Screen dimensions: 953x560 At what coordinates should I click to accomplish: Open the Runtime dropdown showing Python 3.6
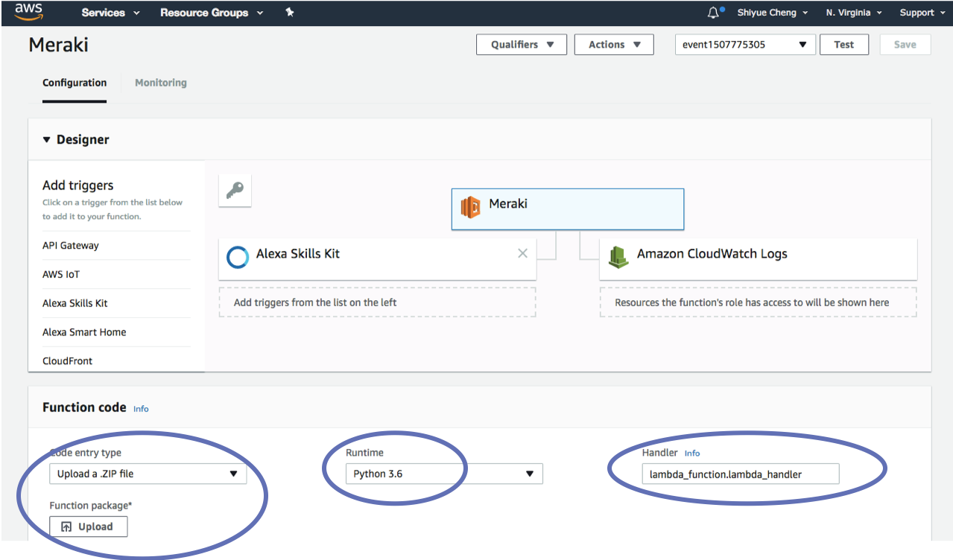point(443,474)
